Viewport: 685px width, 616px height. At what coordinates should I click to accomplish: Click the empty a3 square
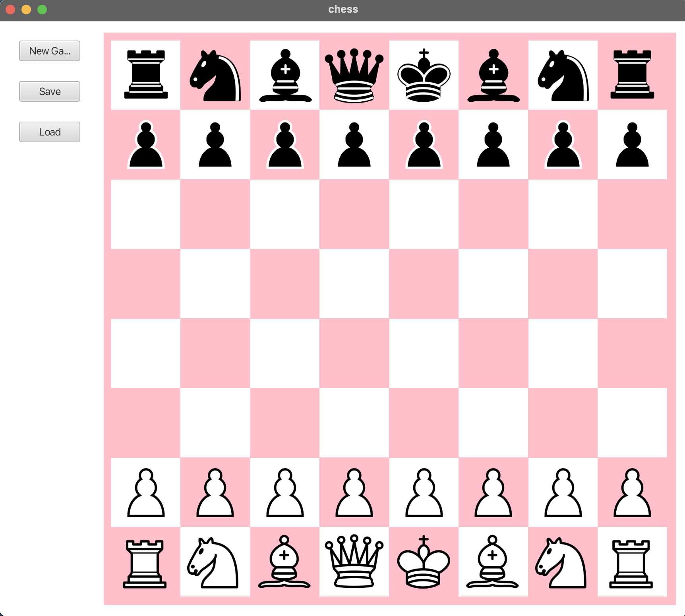[146, 423]
